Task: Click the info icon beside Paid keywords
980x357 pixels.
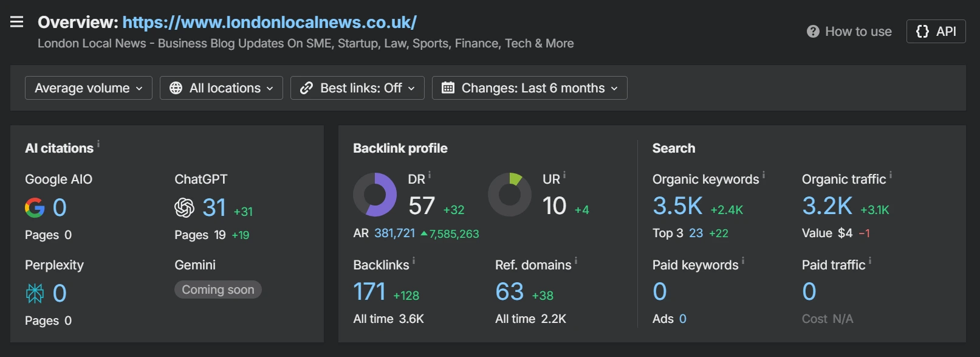Action: click(743, 261)
